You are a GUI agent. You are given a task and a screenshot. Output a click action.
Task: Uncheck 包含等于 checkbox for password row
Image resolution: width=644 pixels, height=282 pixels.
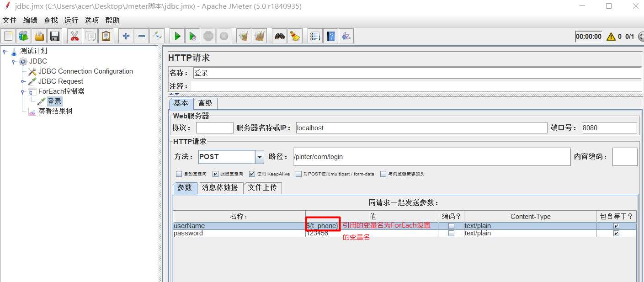tap(616, 233)
